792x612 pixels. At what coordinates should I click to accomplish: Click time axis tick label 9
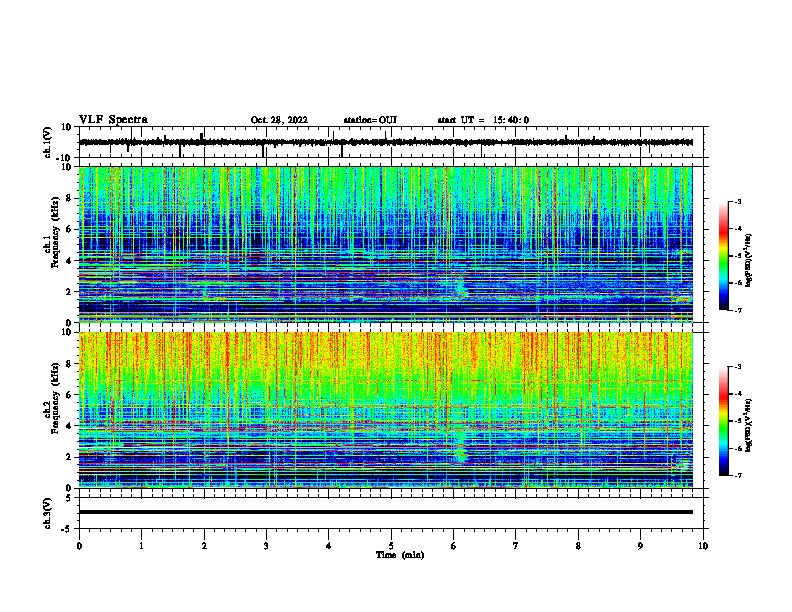click(640, 546)
